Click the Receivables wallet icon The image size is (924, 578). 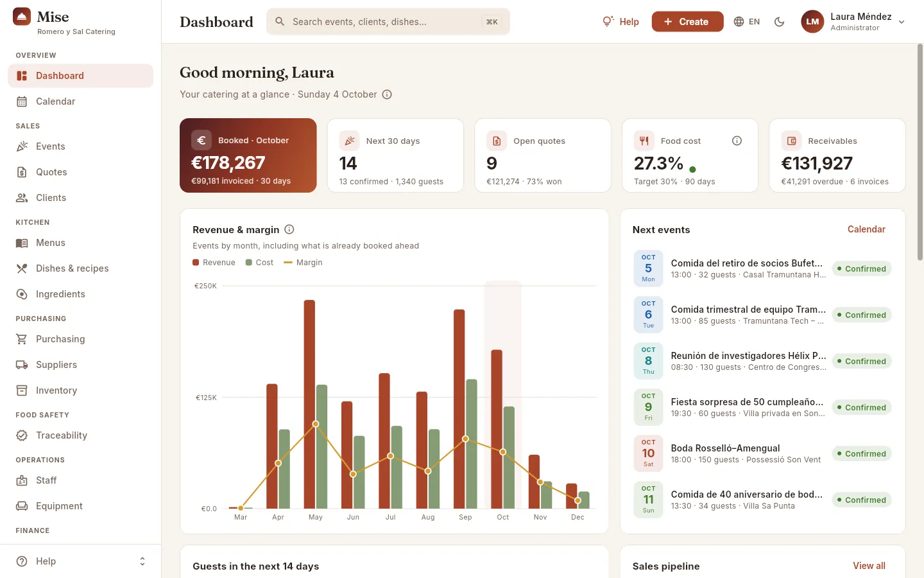coord(791,141)
